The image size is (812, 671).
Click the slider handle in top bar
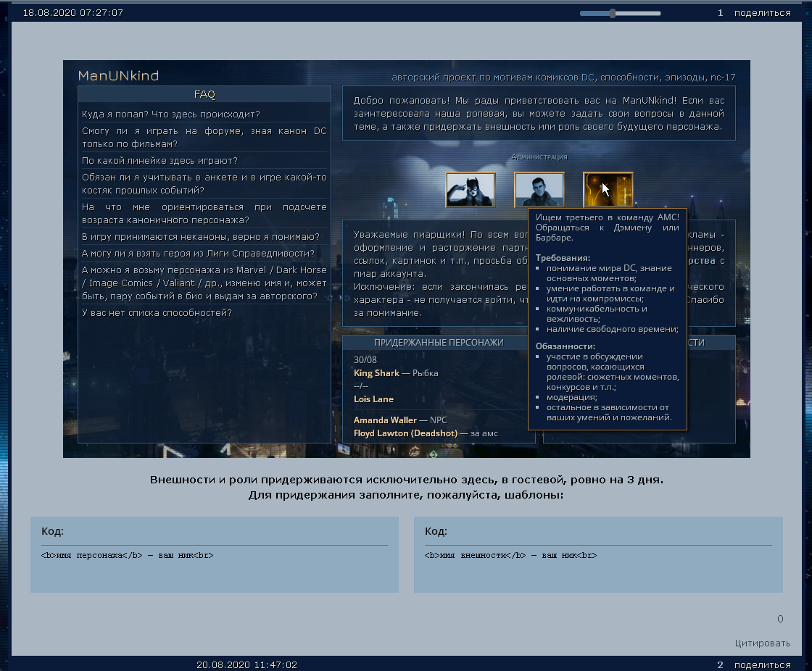tap(613, 13)
